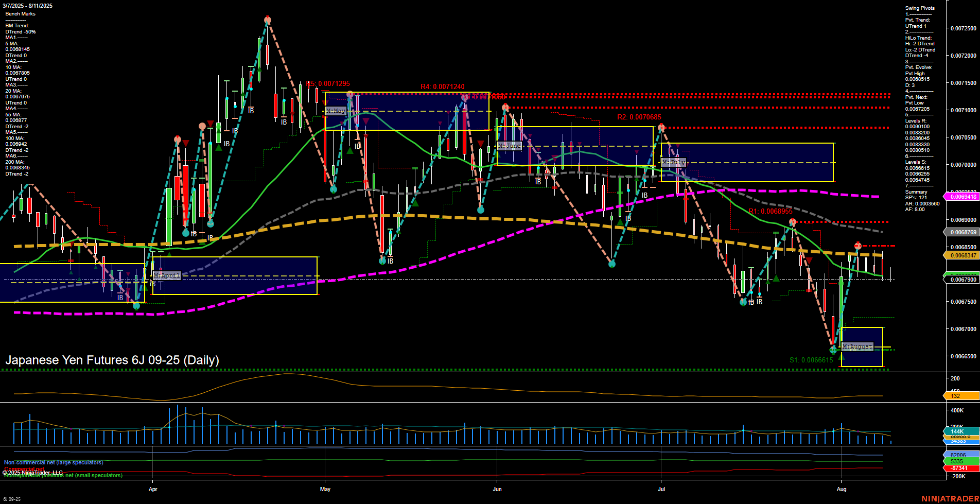Click the swing pivot circle at the chart's highest peak
This screenshot has height=504, width=980.
[x=267, y=20]
